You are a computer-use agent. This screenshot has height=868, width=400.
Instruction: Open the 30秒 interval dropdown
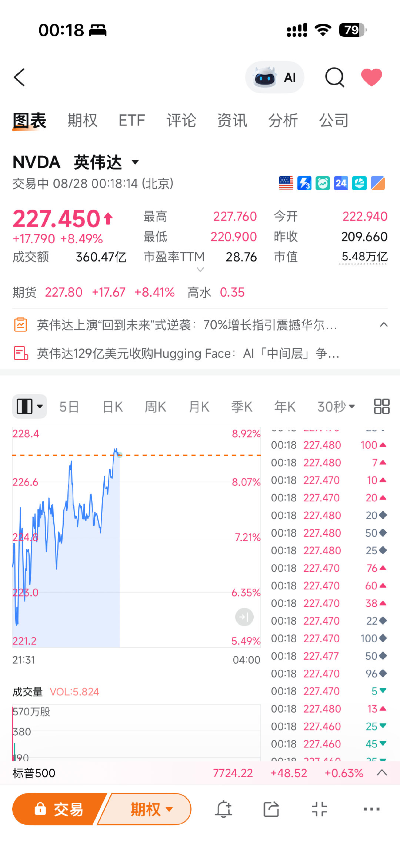(x=336, y=406)
